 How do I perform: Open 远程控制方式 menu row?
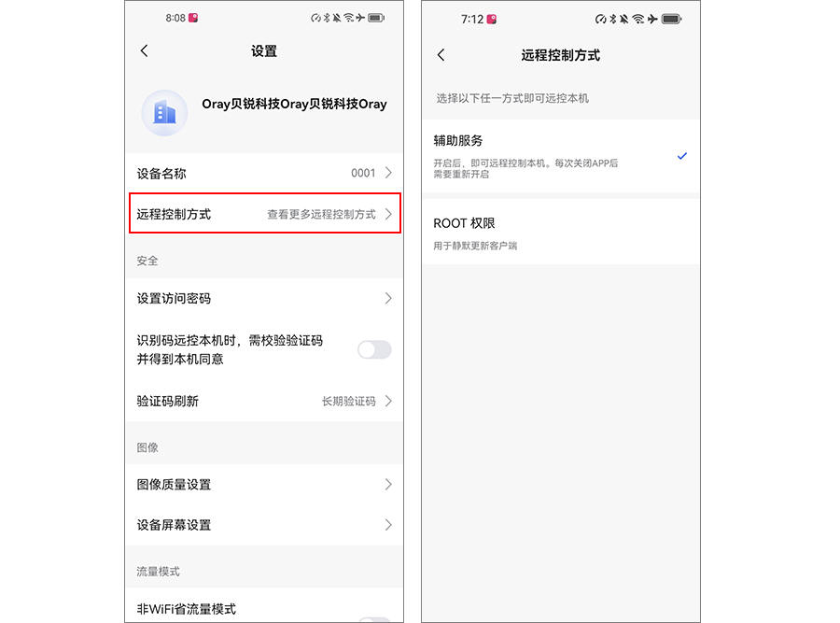pyautogui.click(x=265, y=213)
